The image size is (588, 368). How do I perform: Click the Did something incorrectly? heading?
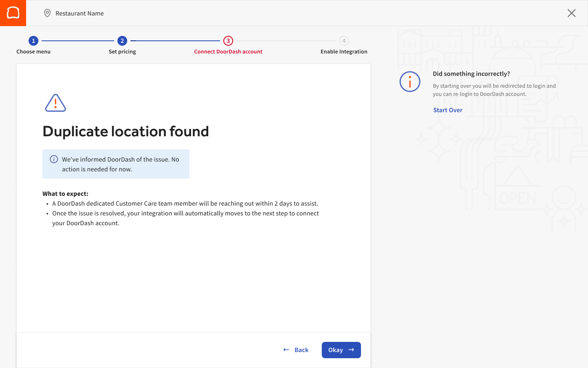pos(471,74)
